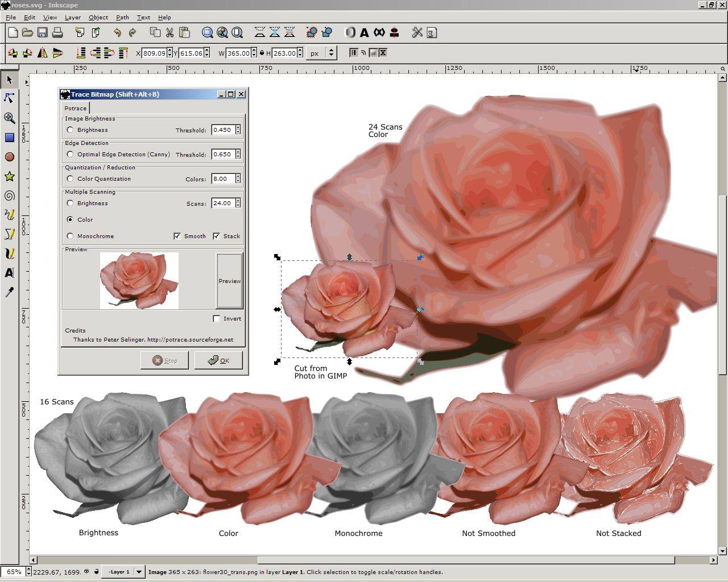Select the Rectangle tool
728x582 pixels.
(x=9, y=137)
